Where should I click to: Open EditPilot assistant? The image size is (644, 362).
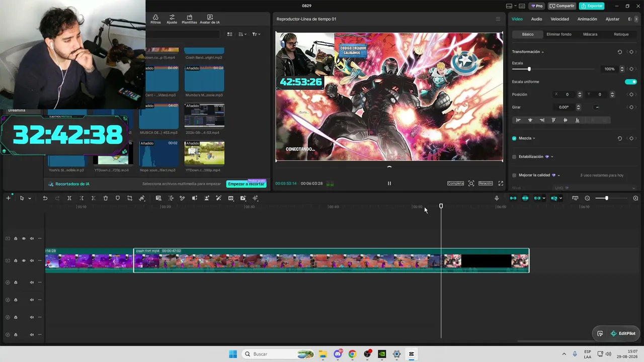pos(623,333)
